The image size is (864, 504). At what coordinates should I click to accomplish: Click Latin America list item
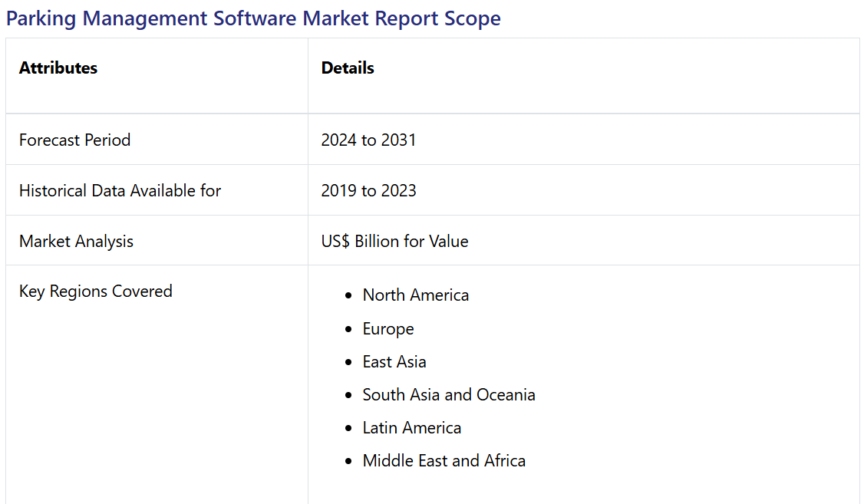click(412, 427)
